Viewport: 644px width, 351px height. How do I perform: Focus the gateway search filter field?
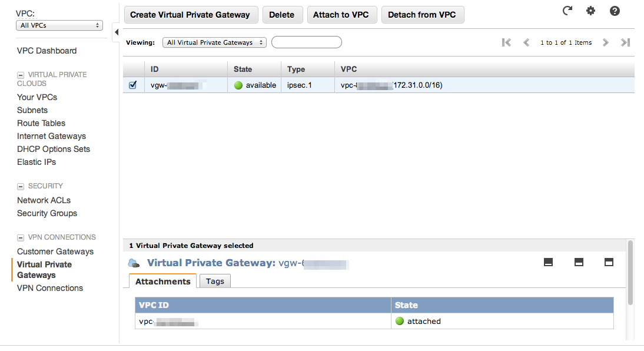306,42
